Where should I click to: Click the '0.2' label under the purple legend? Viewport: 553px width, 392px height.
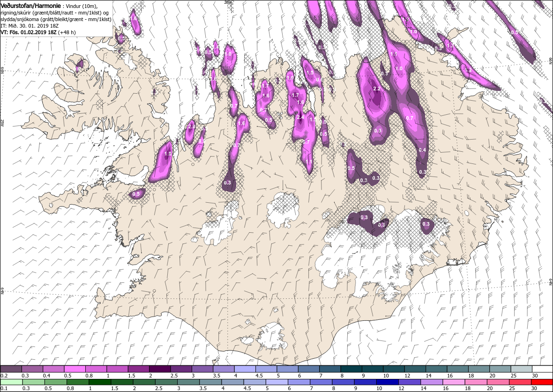point(4,376)
